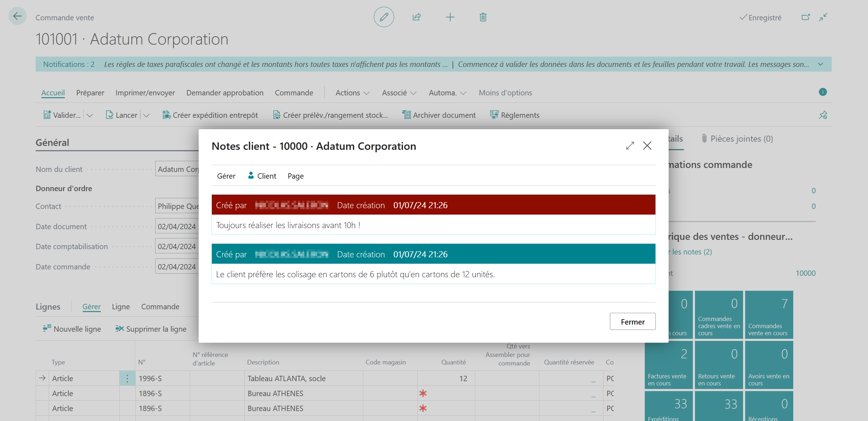Click Archiver document
The image size is (868, 421).
click(x=439, y=115)
